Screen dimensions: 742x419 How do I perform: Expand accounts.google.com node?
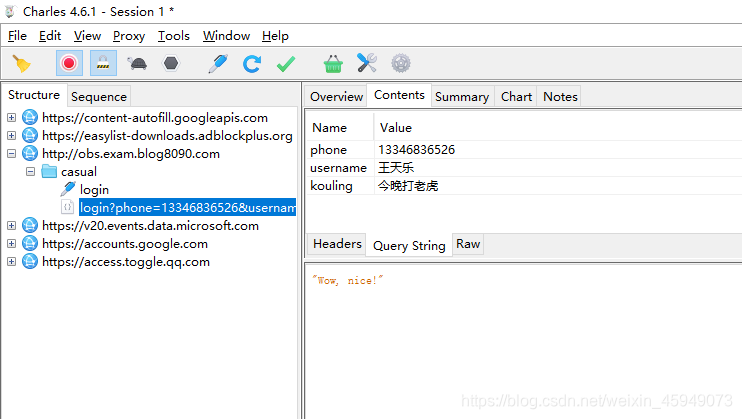[12, 243]
